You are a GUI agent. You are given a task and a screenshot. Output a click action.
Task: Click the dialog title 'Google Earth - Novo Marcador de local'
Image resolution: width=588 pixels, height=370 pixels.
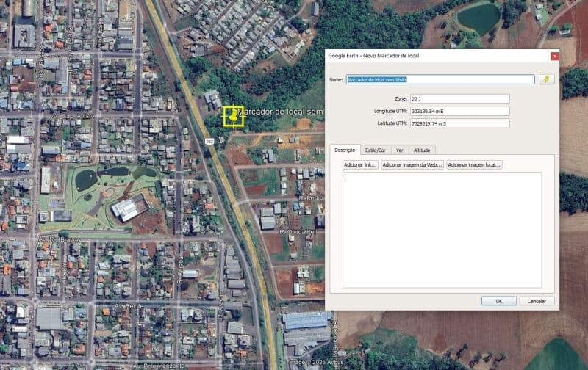373,55
